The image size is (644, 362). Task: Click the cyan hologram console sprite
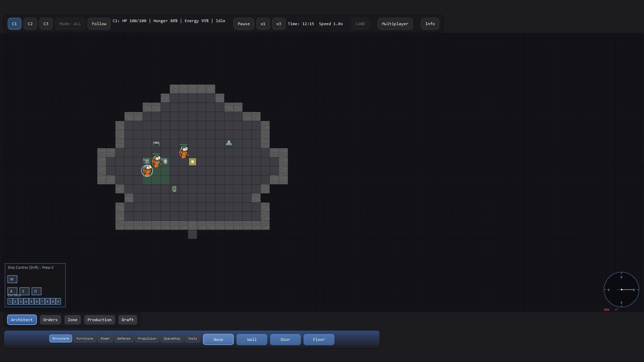[x=229, y=143]
